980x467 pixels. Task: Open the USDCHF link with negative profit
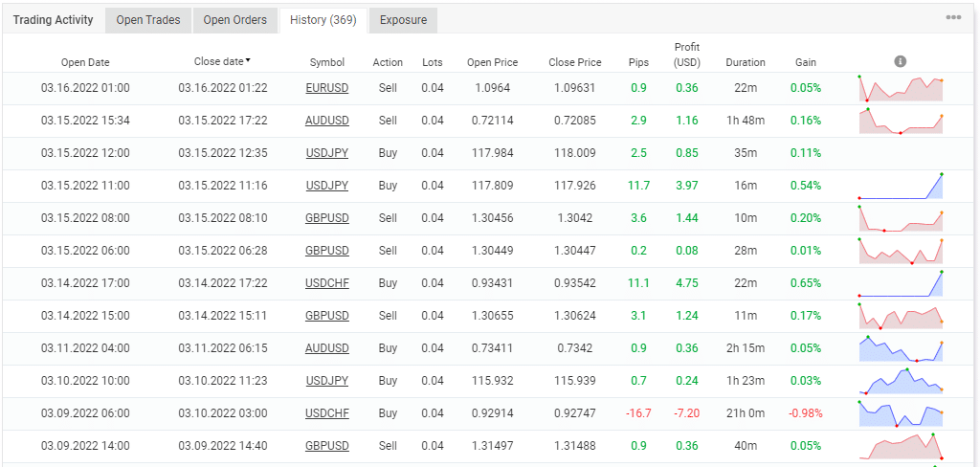[x=327, y=413]
